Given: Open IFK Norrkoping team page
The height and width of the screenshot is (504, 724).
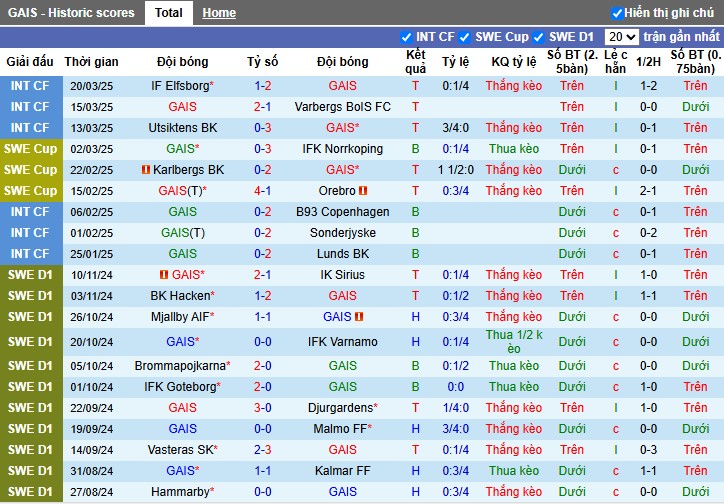Looking at the screenshot, I should (343, 149).
